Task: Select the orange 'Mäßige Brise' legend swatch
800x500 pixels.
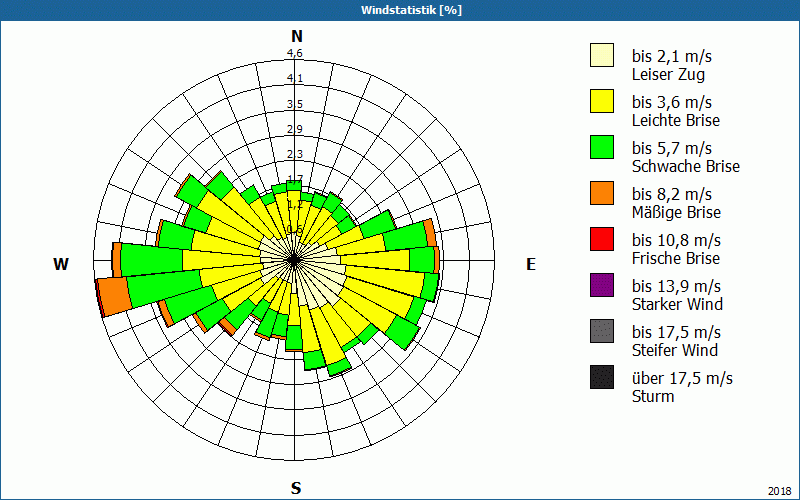Action: point(601,194)
